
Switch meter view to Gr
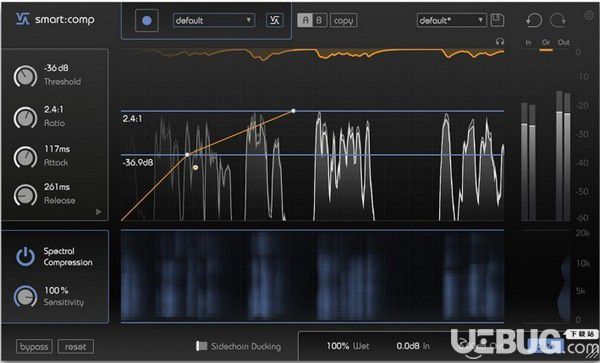(x=546, y=42)
